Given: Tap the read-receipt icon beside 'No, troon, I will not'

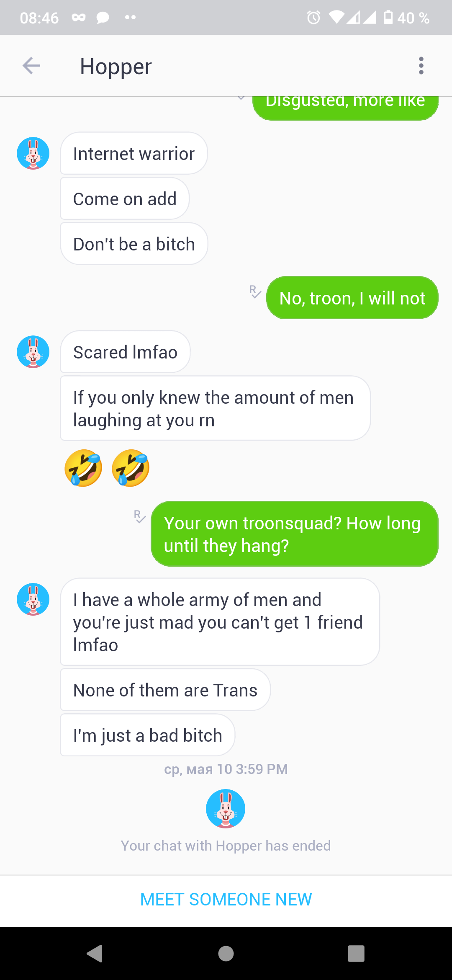Looking at the screenshot, I should click(x=255, y=291).
